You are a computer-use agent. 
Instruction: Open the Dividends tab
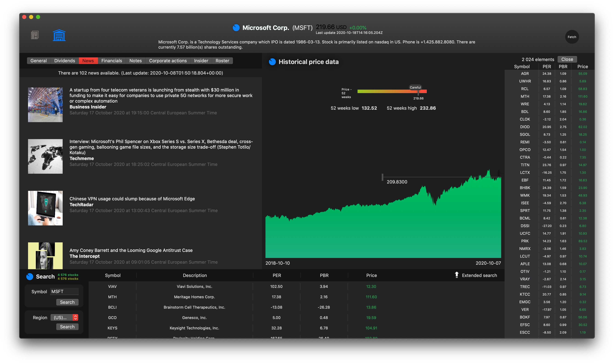[65, 61]
